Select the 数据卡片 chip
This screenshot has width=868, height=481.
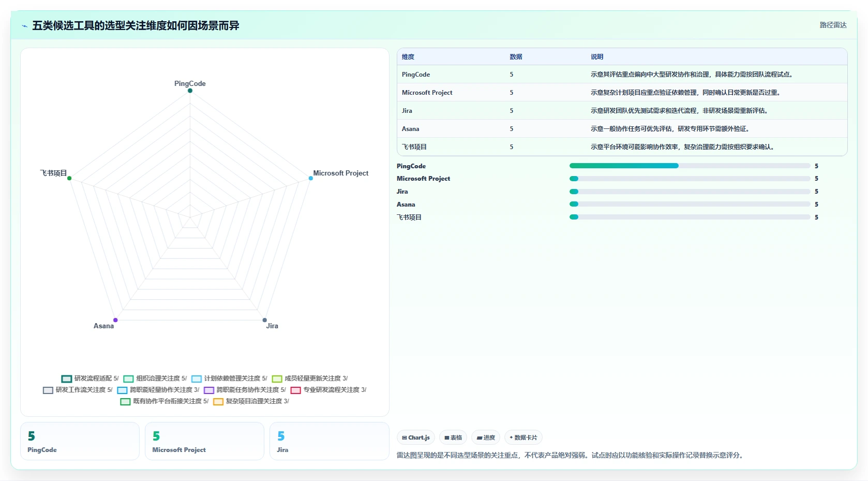(523, 438)
